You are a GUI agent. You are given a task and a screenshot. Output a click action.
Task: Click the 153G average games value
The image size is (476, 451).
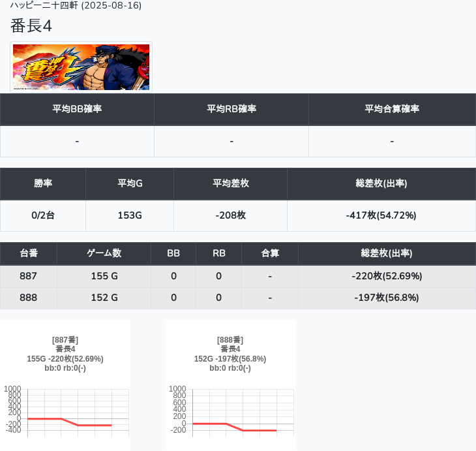[130, 215]
